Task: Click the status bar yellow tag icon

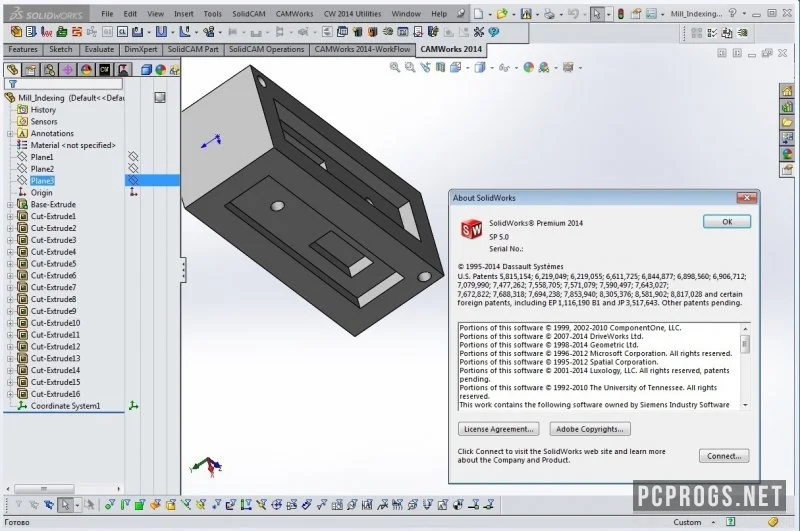Action: tap(773, 522)
